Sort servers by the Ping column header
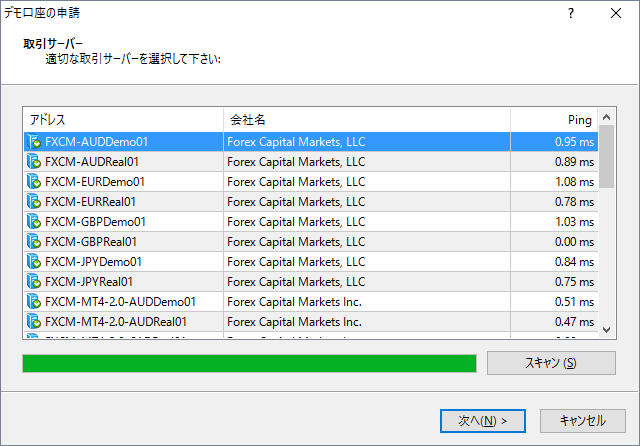The width and height of the screenshot is (640, 446). (554, 120)
